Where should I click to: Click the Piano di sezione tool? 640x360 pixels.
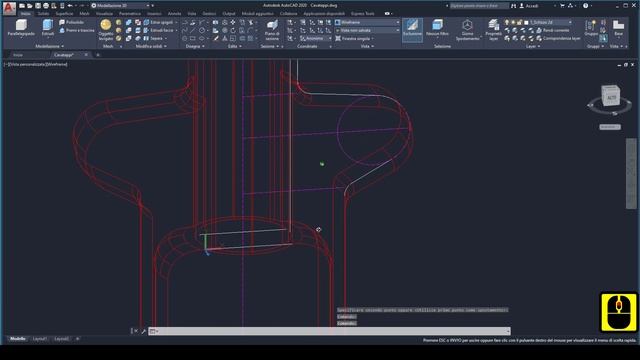[272, 30]
